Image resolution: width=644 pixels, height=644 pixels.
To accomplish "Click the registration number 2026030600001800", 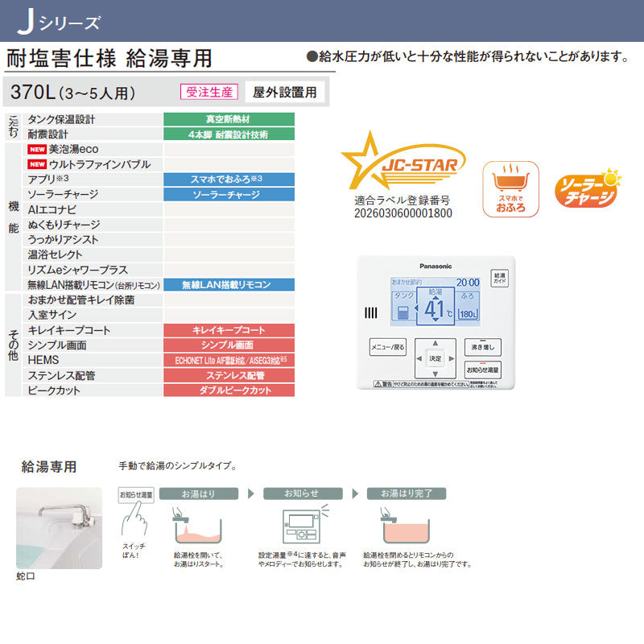I will click(403, 213).
